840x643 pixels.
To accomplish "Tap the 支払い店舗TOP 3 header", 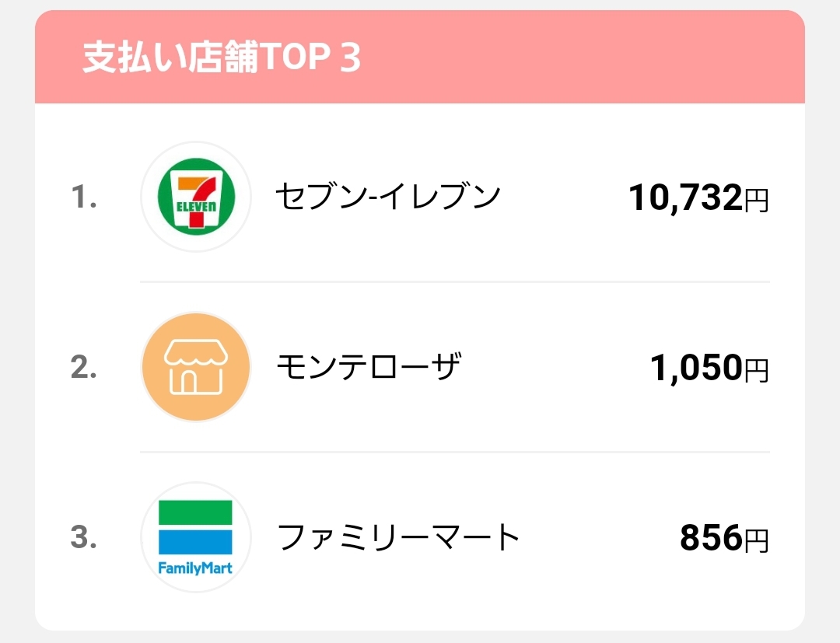I will click(x=222, y=58).
